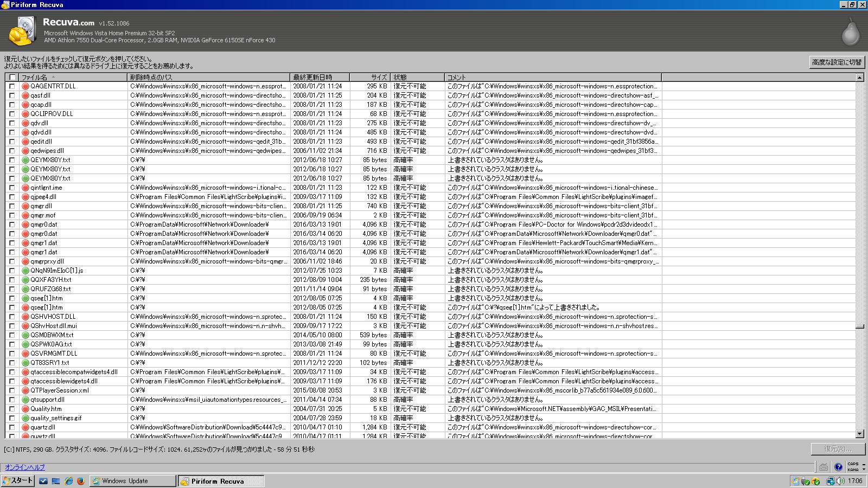Check the box for QNqN9ImEIoC[1].js
The image size is (868, 488).
pos(12,271)
